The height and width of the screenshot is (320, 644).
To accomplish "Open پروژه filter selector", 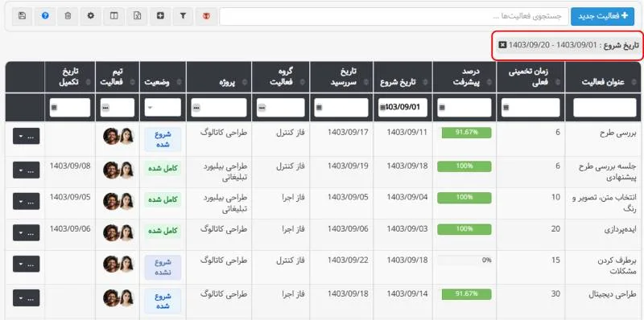I will click(x=219, y=108).
